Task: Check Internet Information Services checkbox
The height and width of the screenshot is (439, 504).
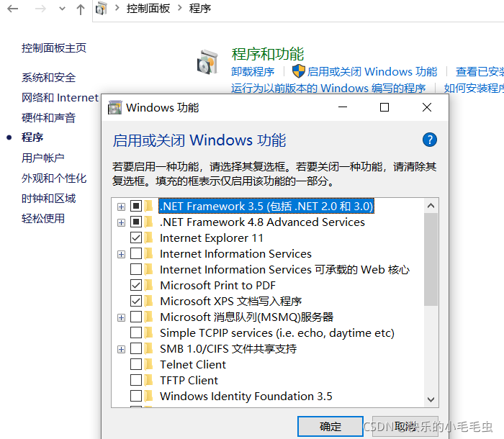Action: [x=136, y=253]
